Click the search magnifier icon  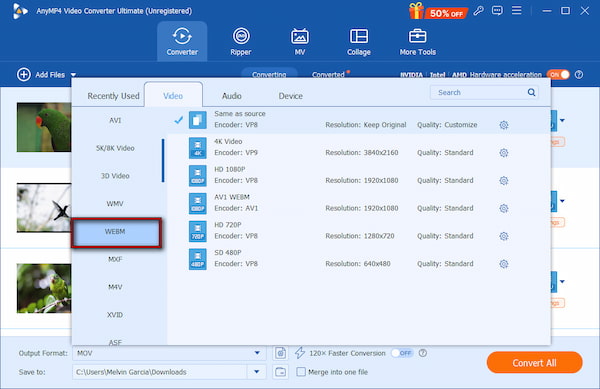pyautogui.click(x=532, y=92)
